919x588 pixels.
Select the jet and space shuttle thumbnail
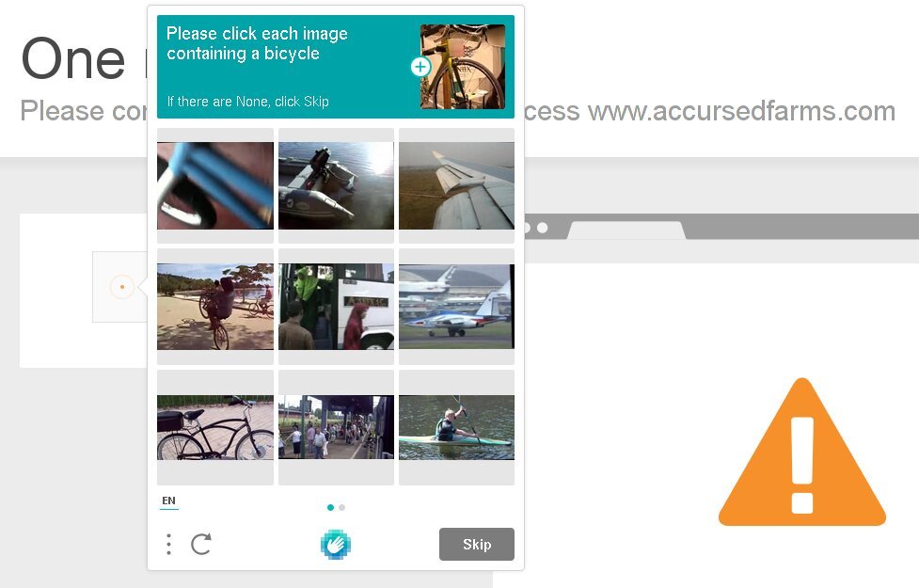click(456, 306)
